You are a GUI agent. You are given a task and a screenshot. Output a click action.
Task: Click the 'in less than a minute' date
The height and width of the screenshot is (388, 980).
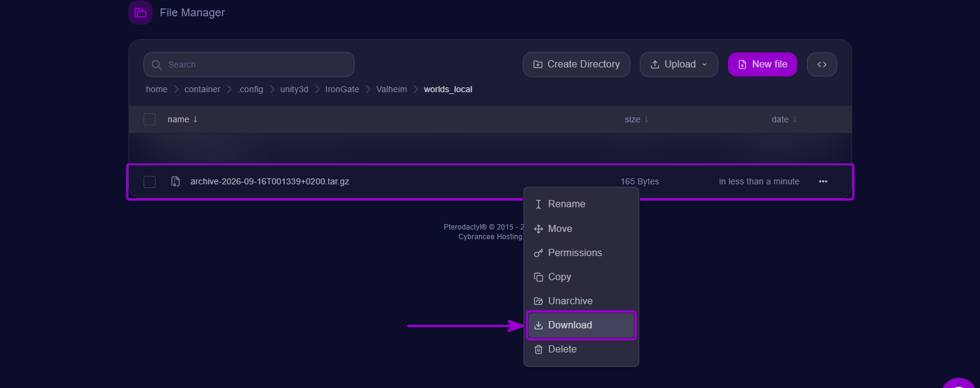pos(759,181)
